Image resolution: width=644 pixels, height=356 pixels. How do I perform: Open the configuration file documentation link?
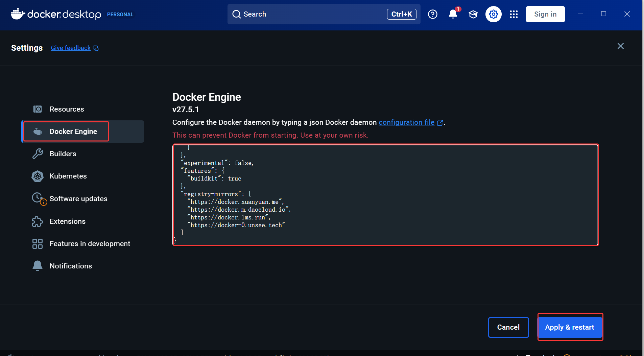pos(406,122)
